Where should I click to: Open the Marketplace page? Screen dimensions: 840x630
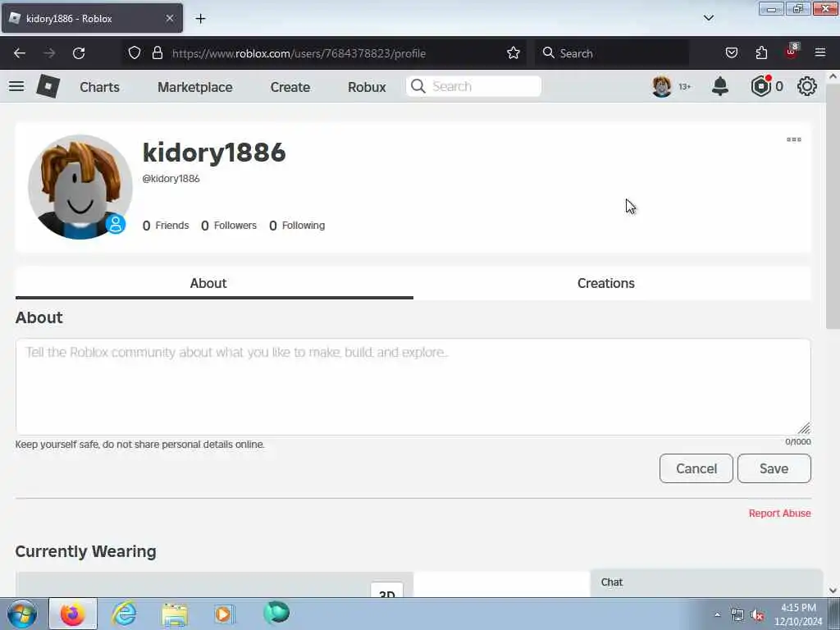[195, 87]
